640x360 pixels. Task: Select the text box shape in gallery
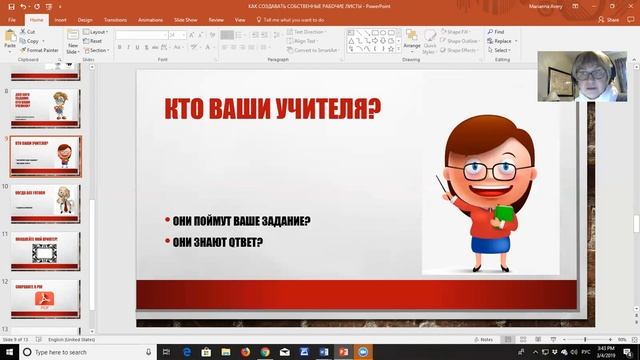pyautogui.click(x=351, y=33)
